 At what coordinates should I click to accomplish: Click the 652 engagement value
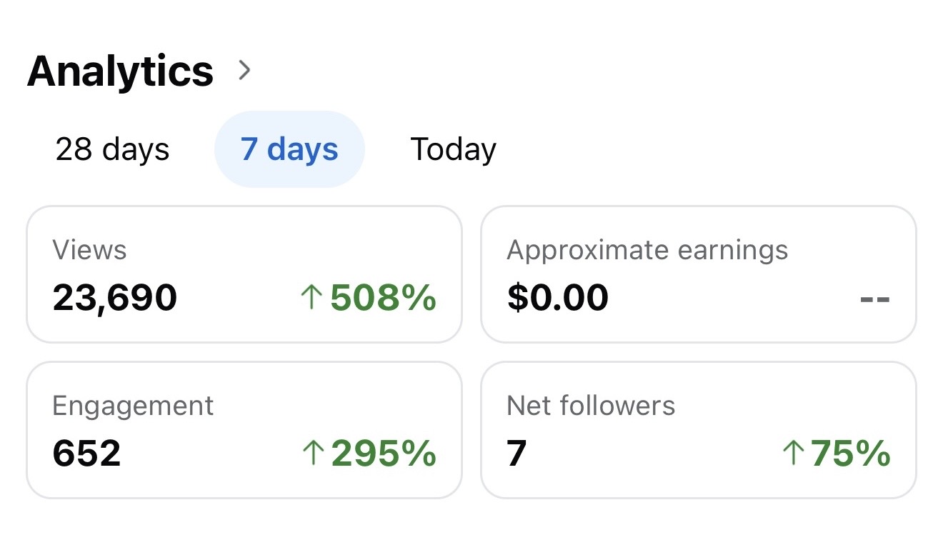[86, 453]
